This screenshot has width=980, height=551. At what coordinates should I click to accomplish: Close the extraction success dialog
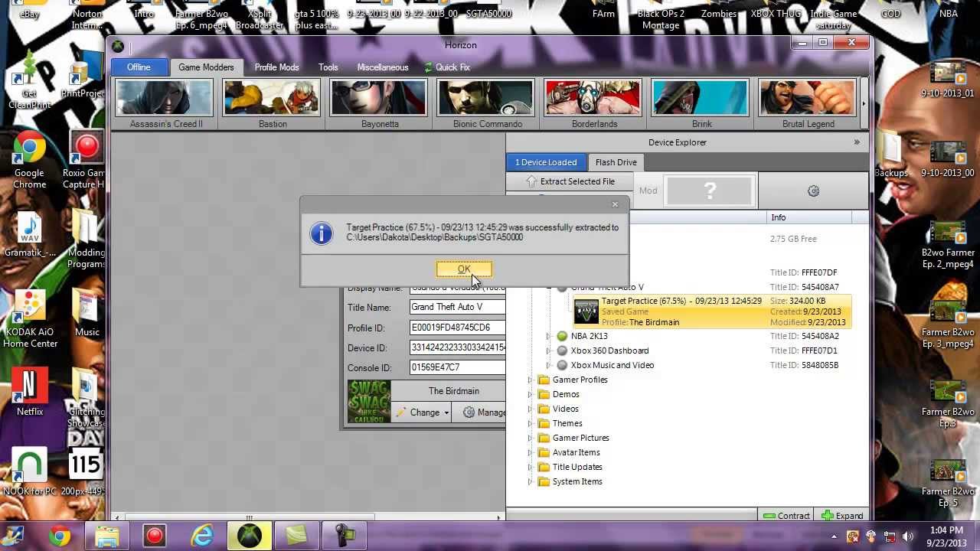615,204
